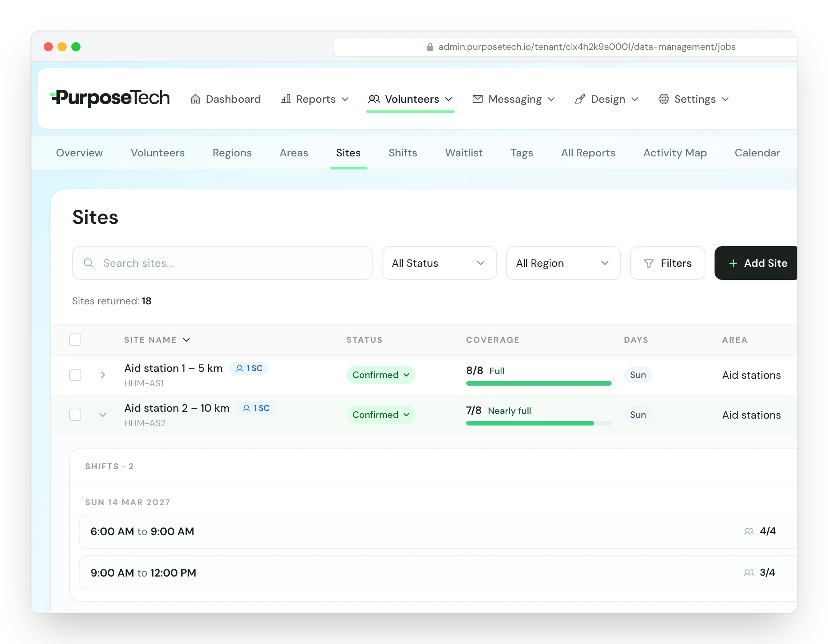
Task: Go to the Regions tab
Action: [x=232, y=153]
